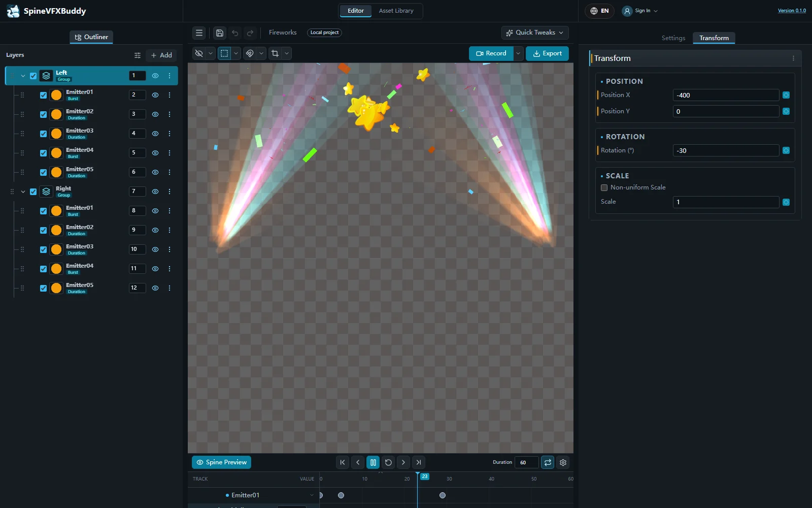
Task: Click the Spine Preview button
Action: [221, 462]
